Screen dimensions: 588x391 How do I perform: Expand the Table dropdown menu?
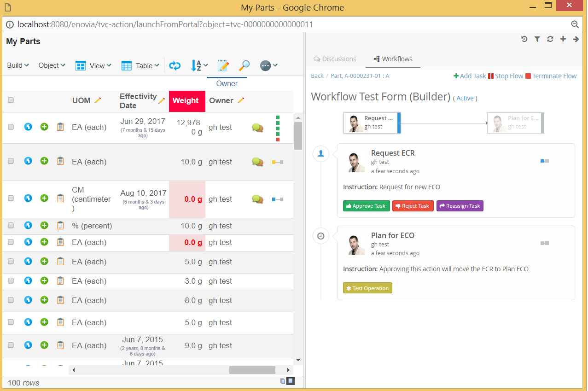click(140, 65)
